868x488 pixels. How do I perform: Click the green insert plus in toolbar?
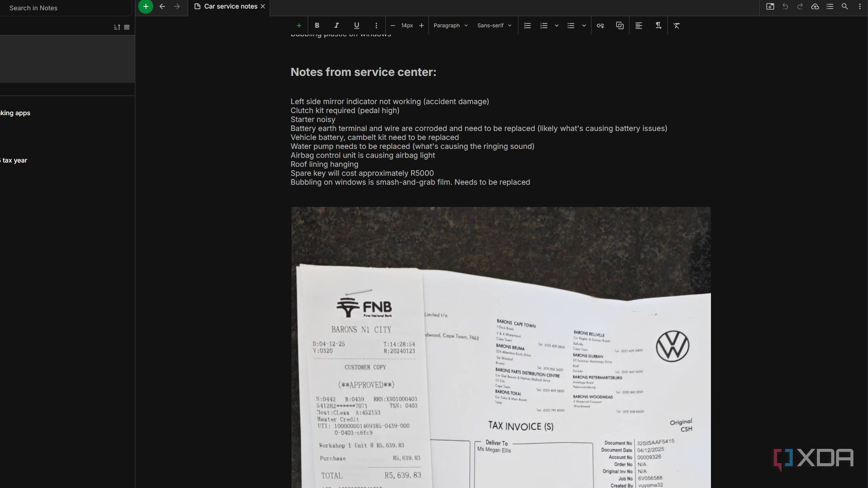[299, 26]
